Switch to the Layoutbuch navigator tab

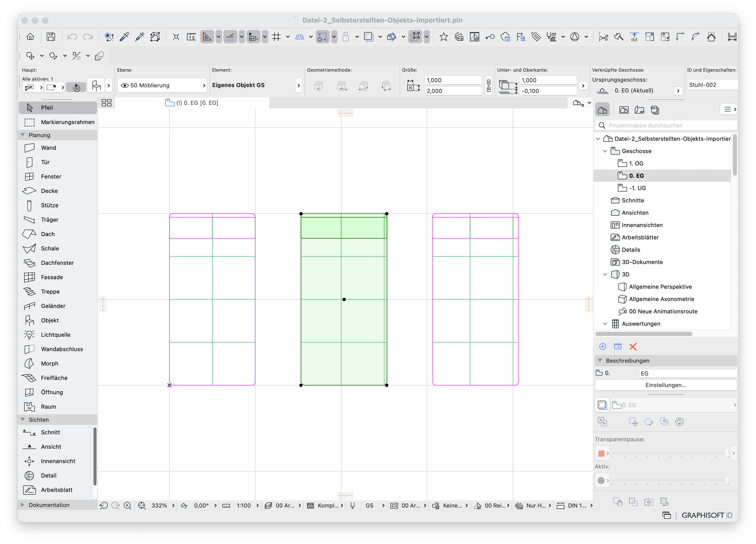click(x=639, y=110)
